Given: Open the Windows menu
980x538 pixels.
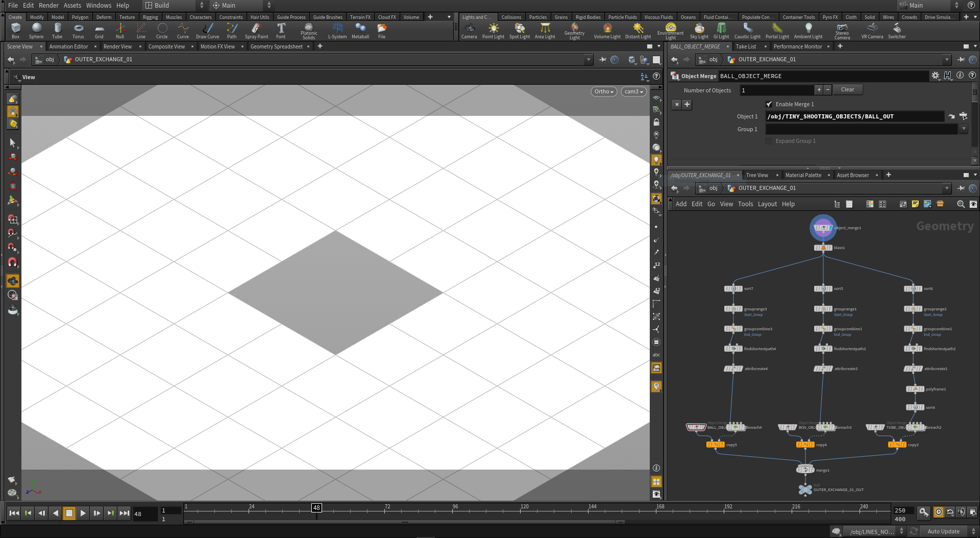Looking at the screenshot, I should (x=99, y=5).
